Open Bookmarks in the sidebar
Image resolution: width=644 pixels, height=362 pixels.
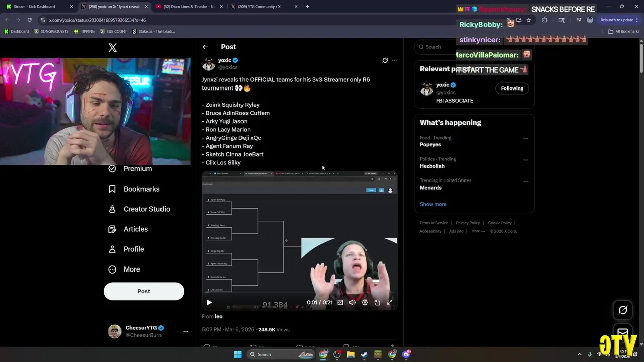[134, 189]
